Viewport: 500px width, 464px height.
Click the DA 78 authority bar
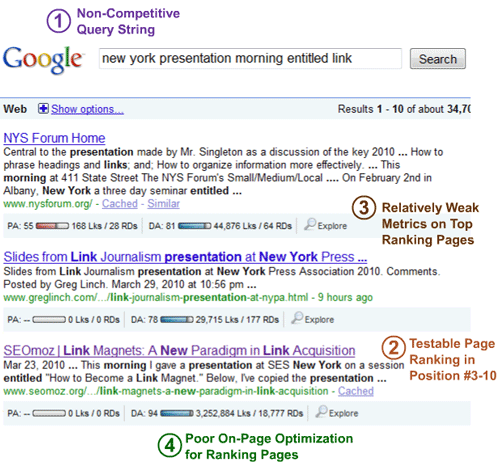(x=177, y=320)
